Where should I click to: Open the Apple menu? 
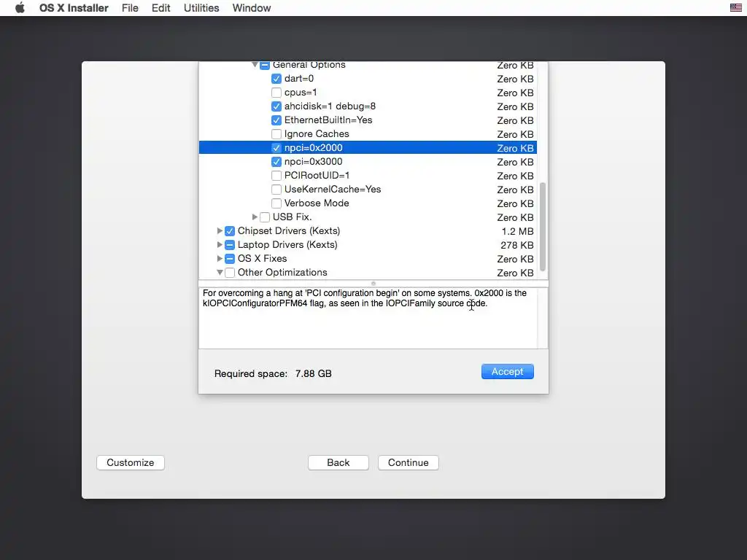click(20, 7)
